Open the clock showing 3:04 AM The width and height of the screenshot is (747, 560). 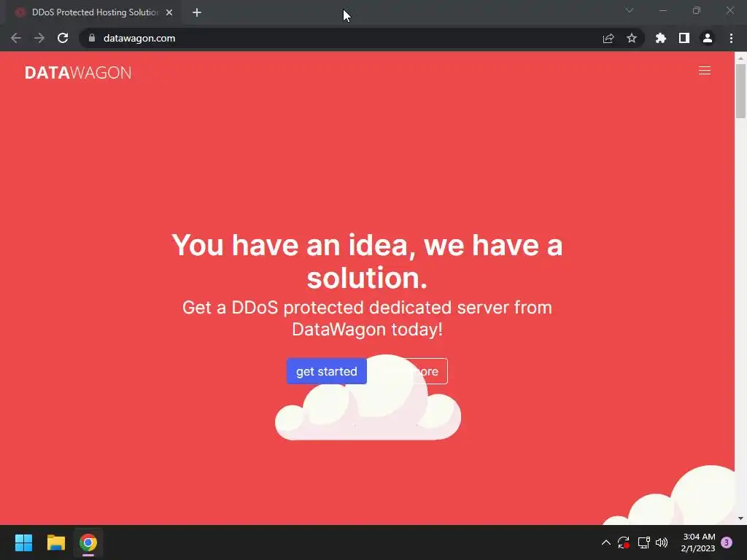click(x=698, y=542)
